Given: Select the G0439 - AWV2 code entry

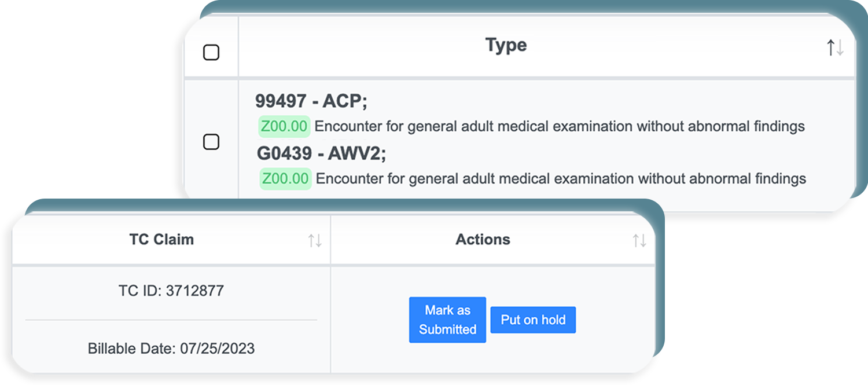Looking at the screenshot, I should click(x=321, y=153).
